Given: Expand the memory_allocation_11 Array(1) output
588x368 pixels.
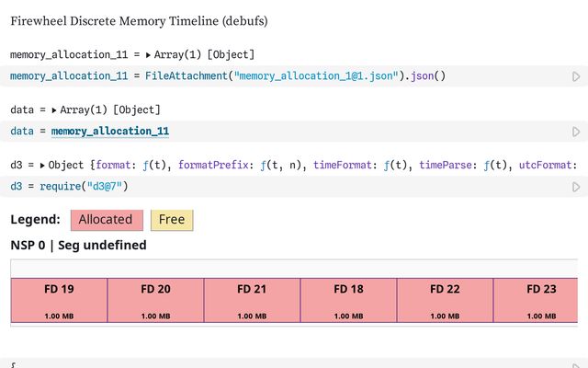Looking at the screenshot, I should pos(148,55).
